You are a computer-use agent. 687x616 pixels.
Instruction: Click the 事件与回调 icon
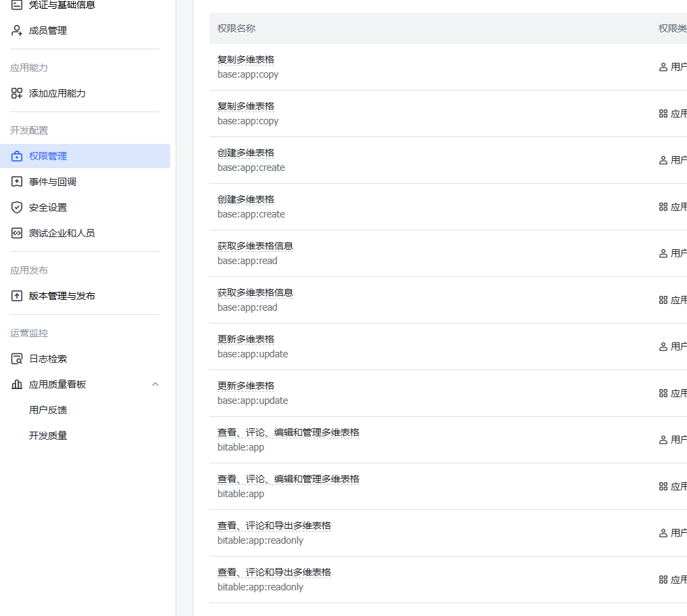coord(17,182)
